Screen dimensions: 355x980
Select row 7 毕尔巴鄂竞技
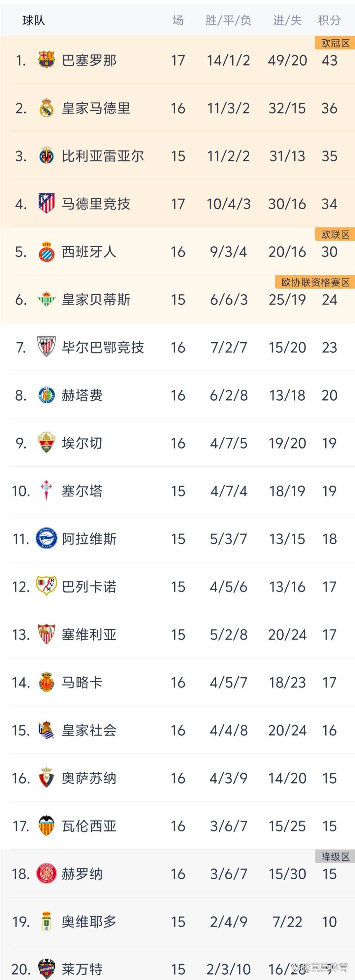pos(103,347)
